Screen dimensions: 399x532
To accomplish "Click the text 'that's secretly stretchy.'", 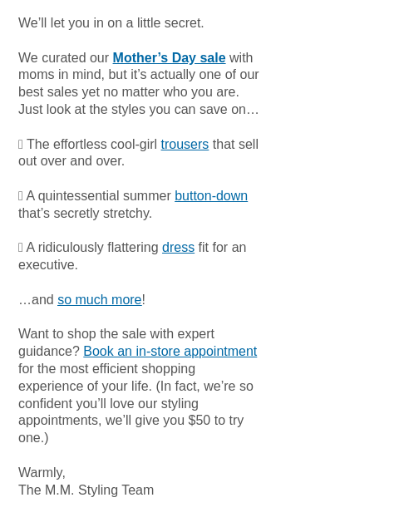I will pos(85,214).
